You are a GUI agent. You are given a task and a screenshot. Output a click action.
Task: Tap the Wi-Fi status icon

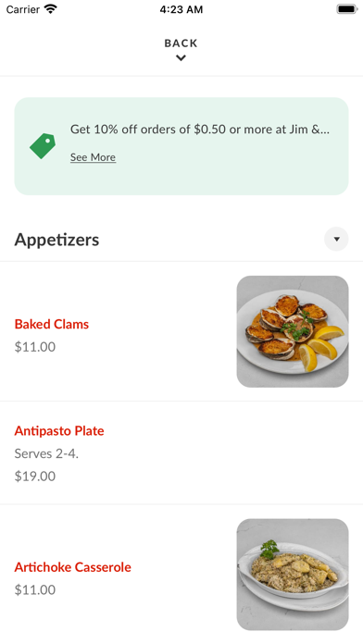tap(51, 9)
